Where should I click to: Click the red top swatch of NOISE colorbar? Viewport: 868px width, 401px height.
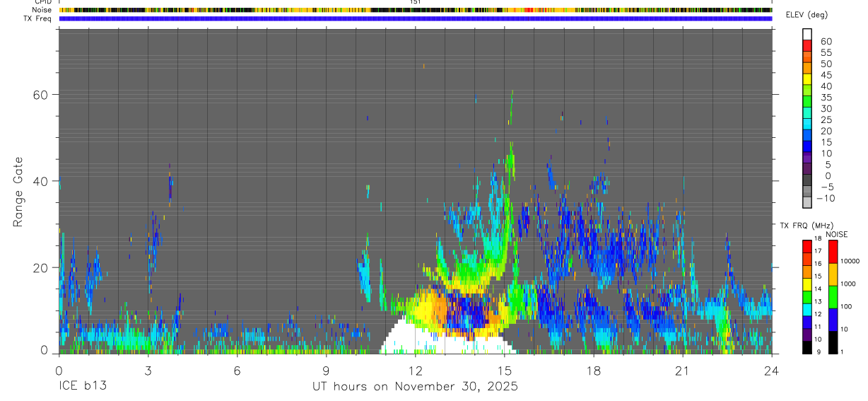[x=833, y=252]
